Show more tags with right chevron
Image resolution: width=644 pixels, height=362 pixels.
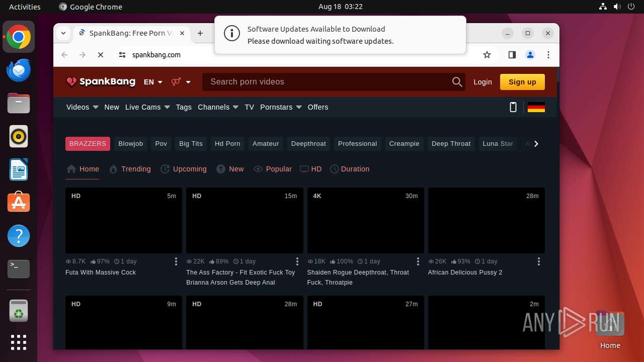coord(536,144)
